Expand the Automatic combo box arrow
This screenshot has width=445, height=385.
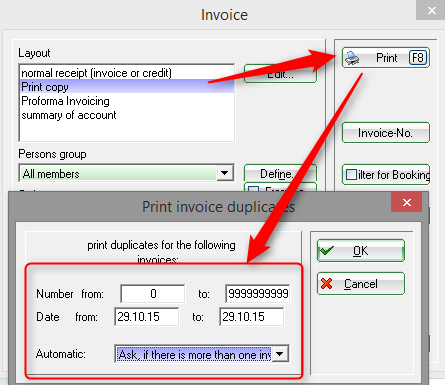click(280, 354)
